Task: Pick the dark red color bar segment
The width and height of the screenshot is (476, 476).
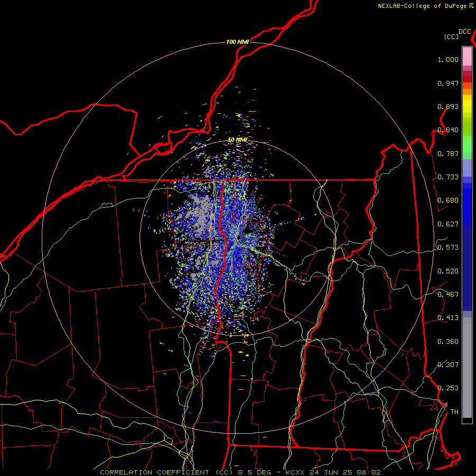Action: [x=467, y=79]
